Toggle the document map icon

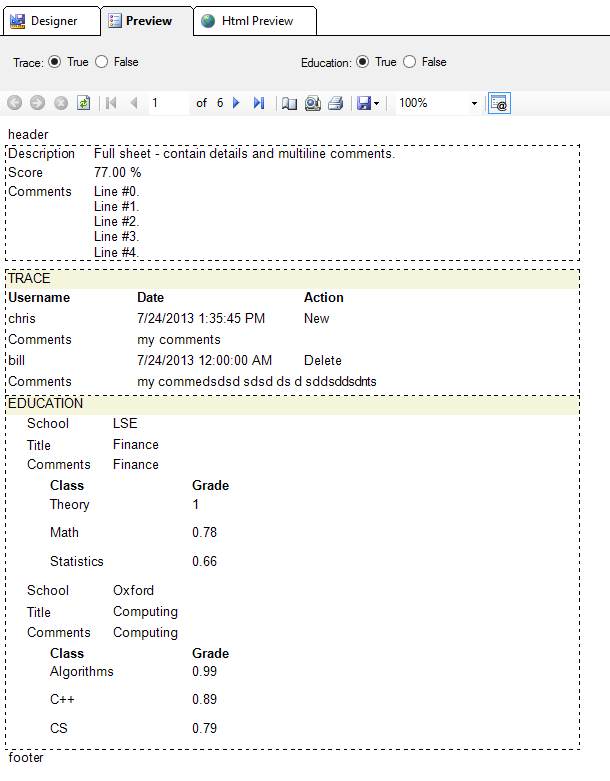click(290, 103)
